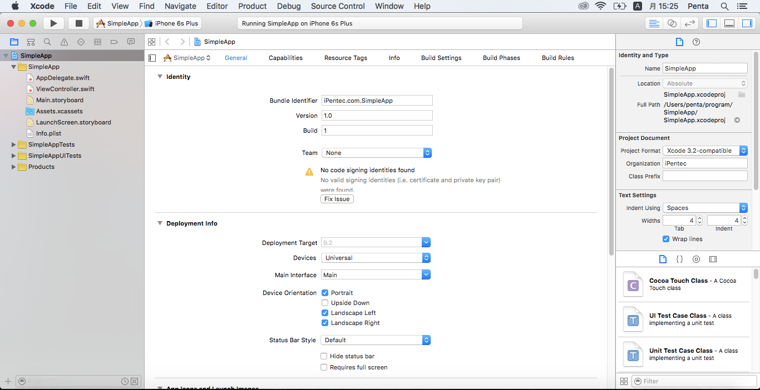The width and height of the screenshot is (760, 390).
Task: Open the Devices dropdown
Action: point(376,258)
